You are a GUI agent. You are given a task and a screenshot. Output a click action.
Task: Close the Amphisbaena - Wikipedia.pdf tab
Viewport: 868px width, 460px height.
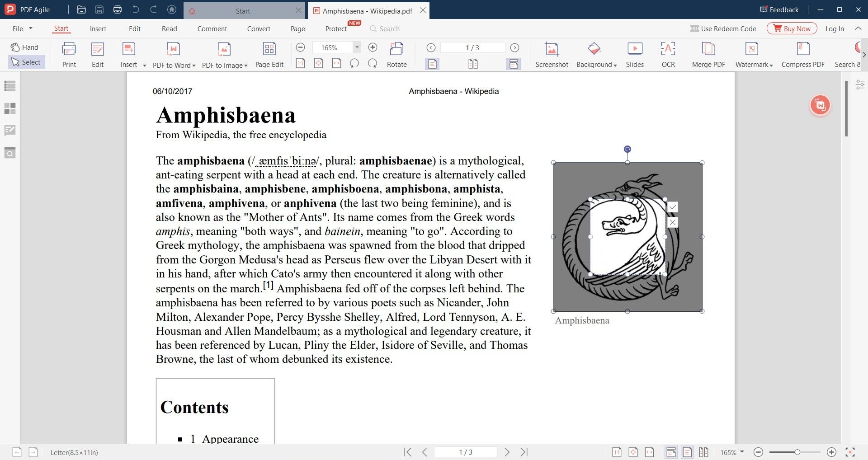(423, 10)
